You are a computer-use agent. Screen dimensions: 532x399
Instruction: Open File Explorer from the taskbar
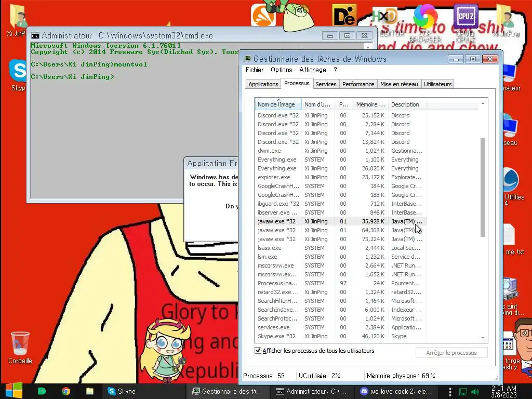tap(89, 391)
